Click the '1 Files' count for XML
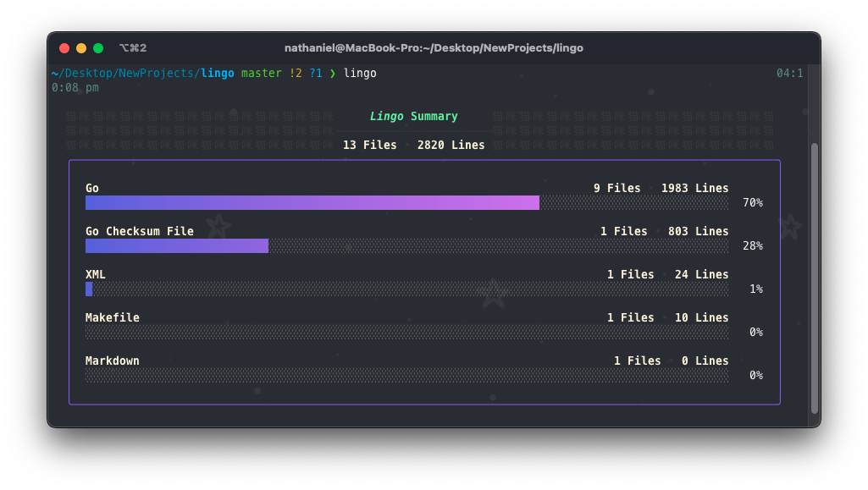The image size is (868, 490). (x=631, y=274)
